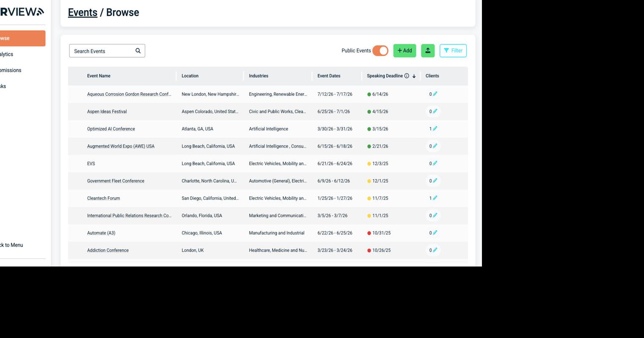The width and height of the screenshot is (644, 338).
Task: Click the upload icon button
Action: click(x=428, y=51)
